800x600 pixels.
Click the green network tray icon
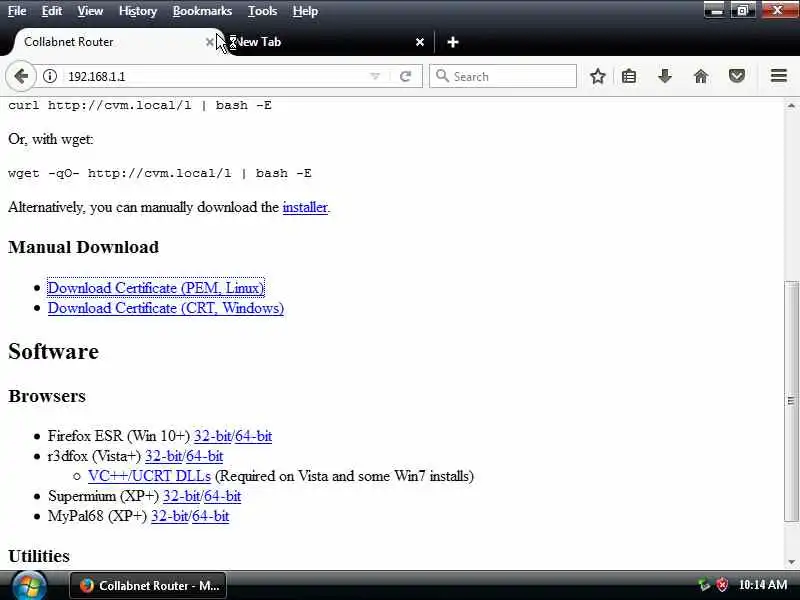pos(704,585)
